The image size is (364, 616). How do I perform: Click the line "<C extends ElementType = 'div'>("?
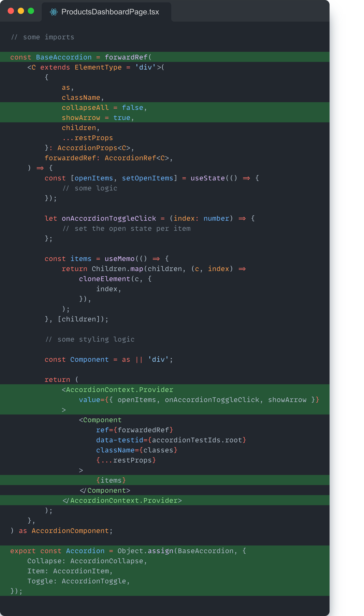[96, 67]
